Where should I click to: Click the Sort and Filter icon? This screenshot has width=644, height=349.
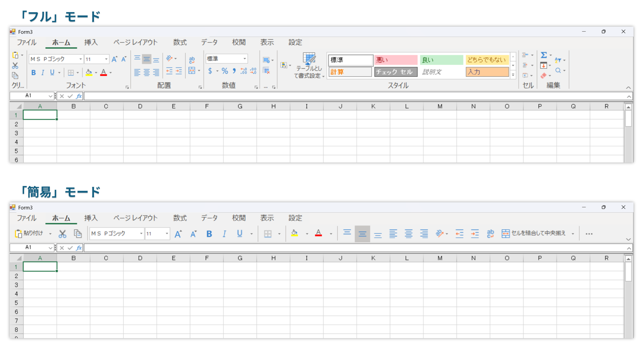tap(558, 60)
